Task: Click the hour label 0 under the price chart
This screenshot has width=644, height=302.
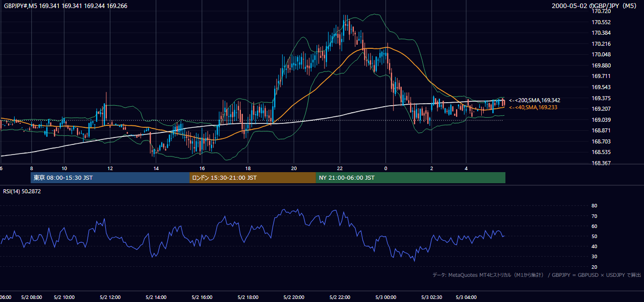Action: pos(386,169)
